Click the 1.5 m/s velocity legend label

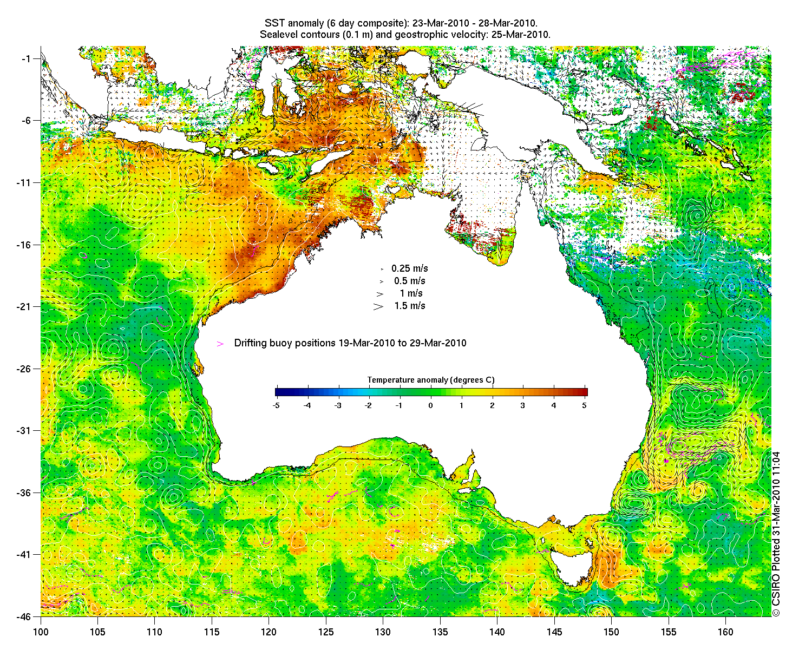(410, 306)
